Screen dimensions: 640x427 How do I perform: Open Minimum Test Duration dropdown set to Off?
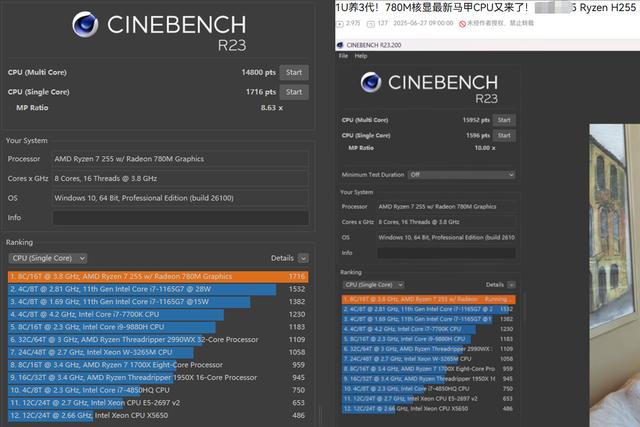coord(461,175)
